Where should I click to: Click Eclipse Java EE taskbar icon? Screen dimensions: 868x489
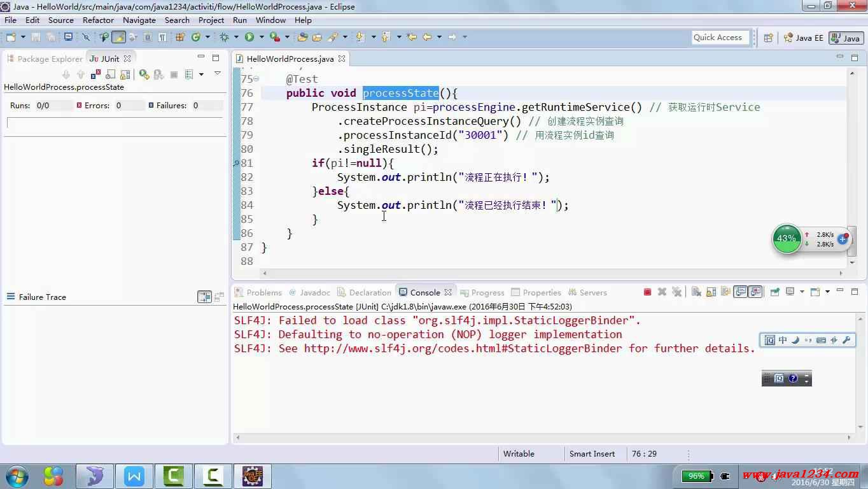coord(253,476)
